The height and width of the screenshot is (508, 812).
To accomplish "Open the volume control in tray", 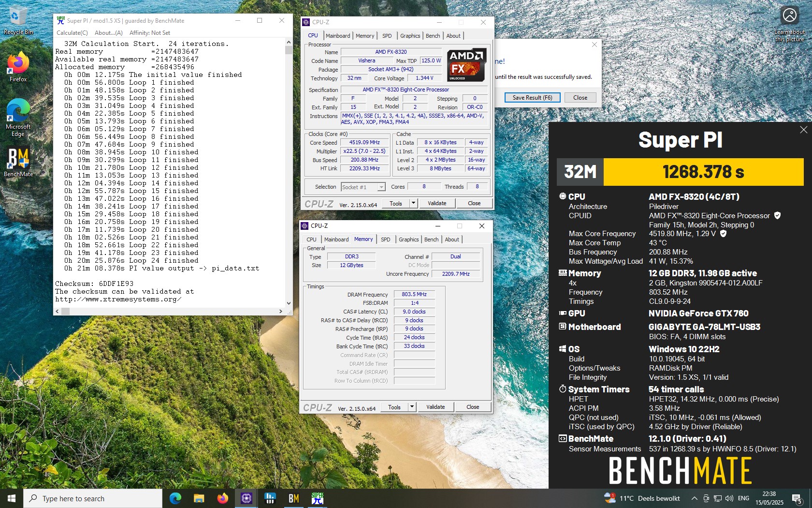I will [729, 498].
